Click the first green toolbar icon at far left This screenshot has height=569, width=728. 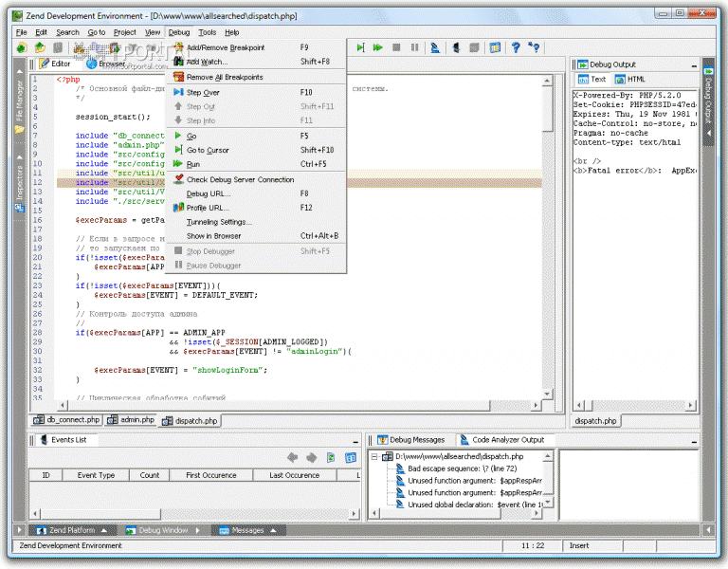22,47
